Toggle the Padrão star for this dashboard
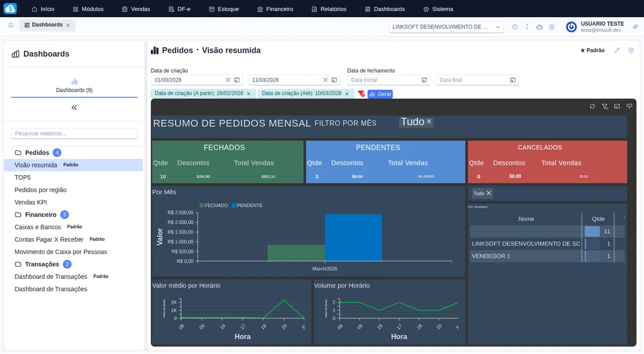Screen dimensions: 644x354 tap(592, 50)
